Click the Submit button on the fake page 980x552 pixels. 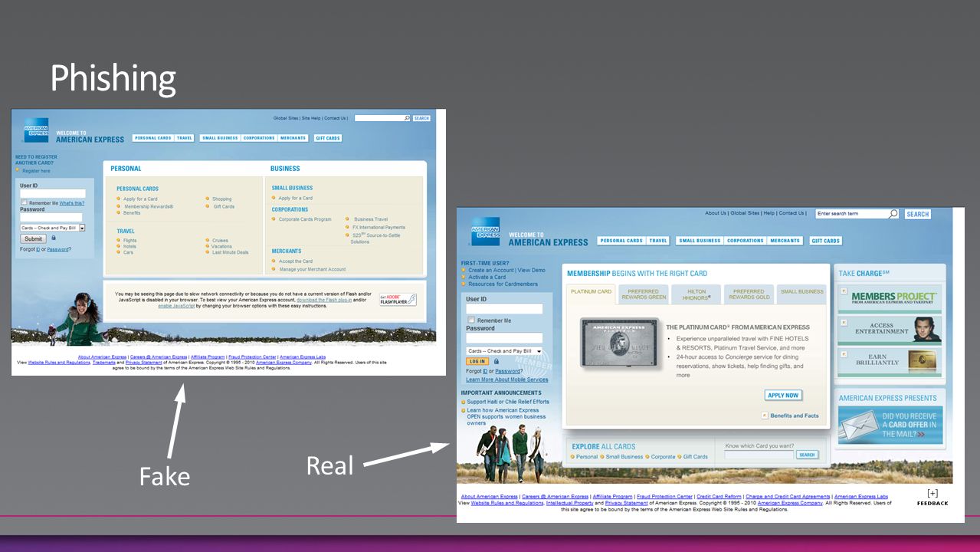(34, 238)
